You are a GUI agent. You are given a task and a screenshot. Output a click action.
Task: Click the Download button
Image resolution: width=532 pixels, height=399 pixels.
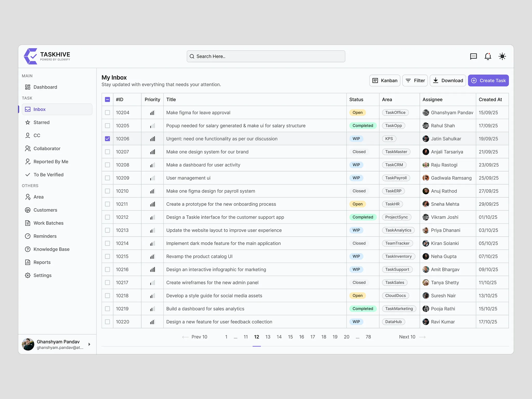448,81
